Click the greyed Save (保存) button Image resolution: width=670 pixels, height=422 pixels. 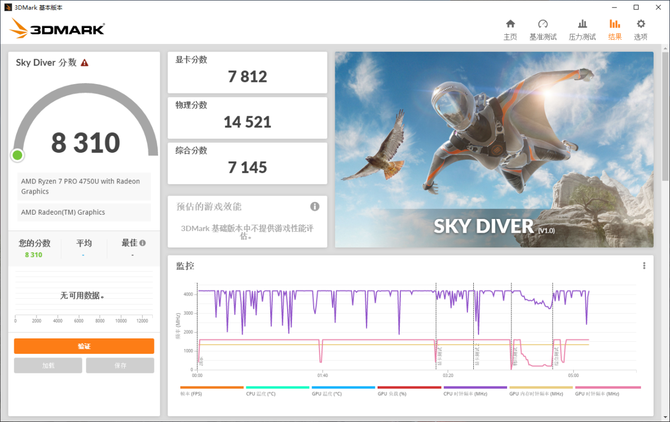[120, 366]
